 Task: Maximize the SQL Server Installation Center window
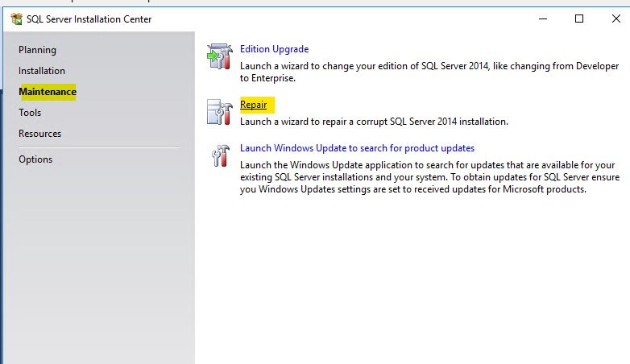579,19
